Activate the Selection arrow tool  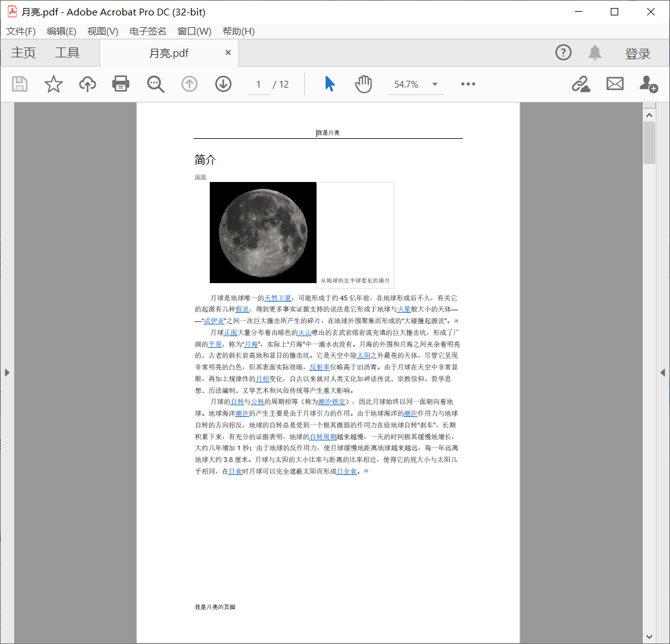329,84
